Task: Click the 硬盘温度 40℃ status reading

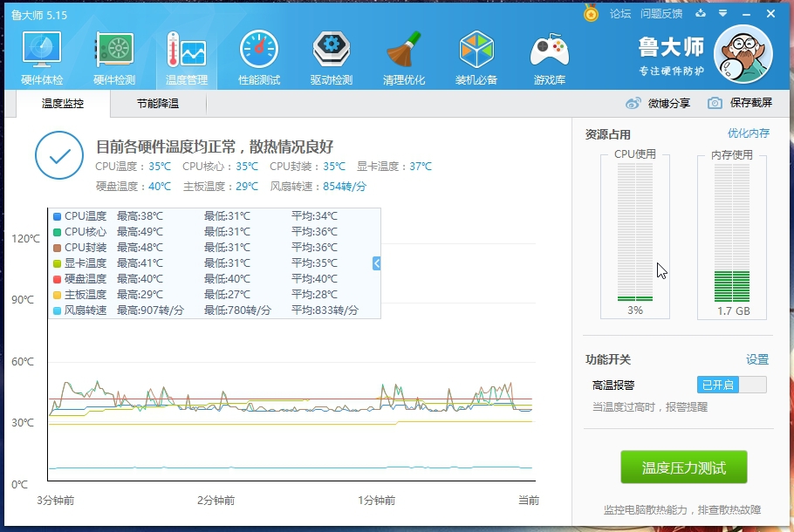Action: pyautogui.click(x=133, y=187)
